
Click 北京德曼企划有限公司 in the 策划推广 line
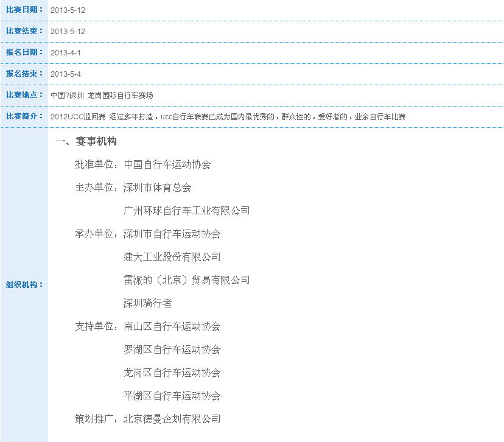pyautogui.click(x=172, y=419)
